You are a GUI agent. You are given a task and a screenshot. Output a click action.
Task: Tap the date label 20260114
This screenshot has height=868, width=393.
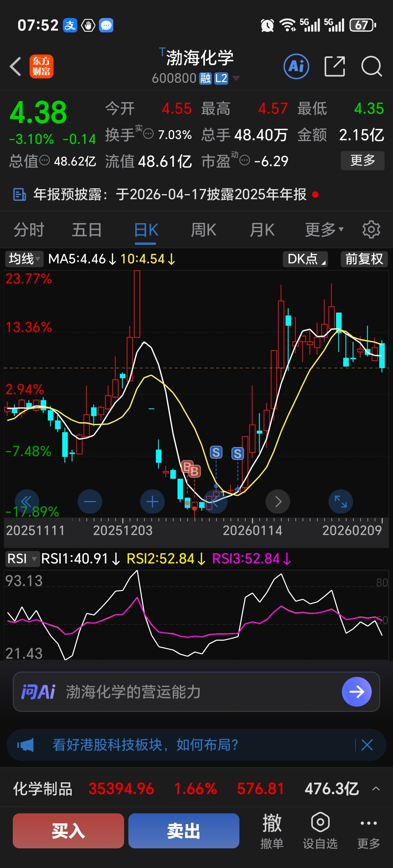pos(253,530)
